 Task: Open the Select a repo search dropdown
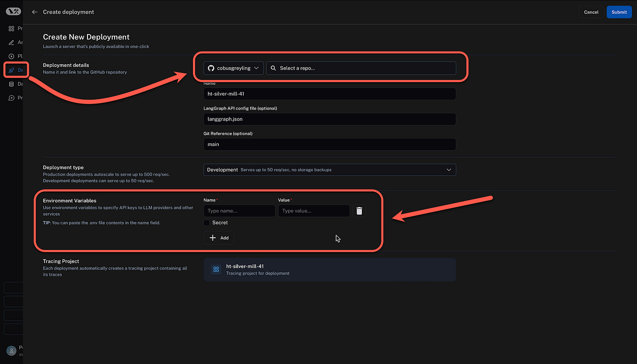tap(361, 68)
